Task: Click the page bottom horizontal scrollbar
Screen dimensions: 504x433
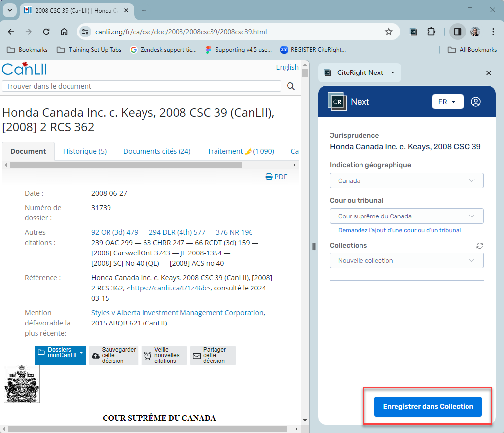Action: click(147, 429)
